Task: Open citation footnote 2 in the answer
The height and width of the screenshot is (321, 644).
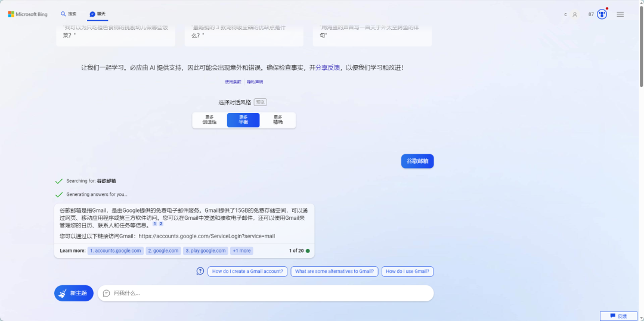Action: click(x=161, y=224)
